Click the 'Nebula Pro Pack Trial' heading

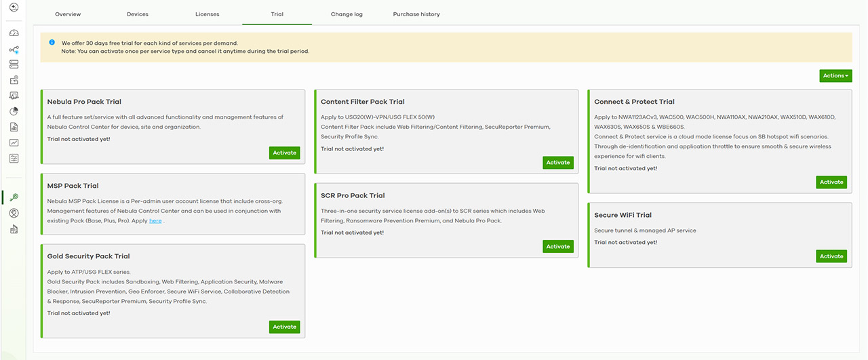[84, 102]
